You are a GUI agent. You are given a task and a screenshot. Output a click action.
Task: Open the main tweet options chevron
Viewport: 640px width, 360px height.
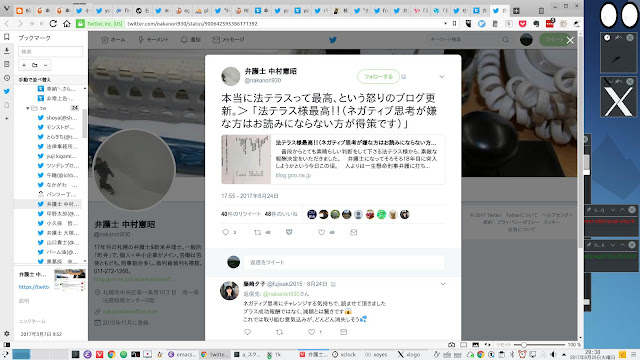tap(442, 77)
